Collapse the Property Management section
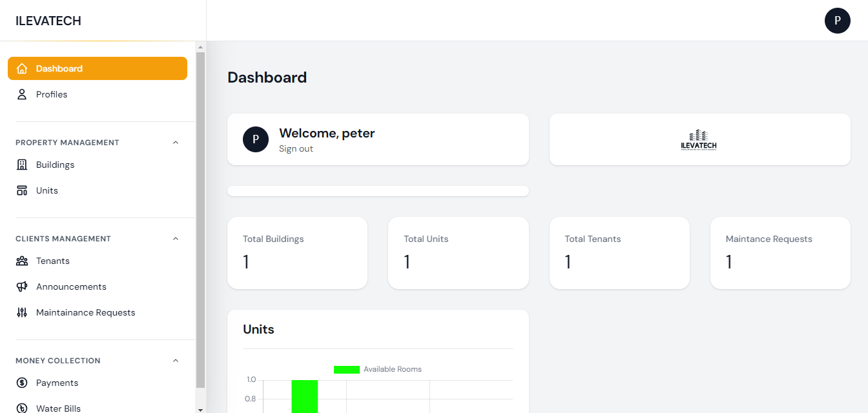The image size is (868, 413). [x=176, y=143]
